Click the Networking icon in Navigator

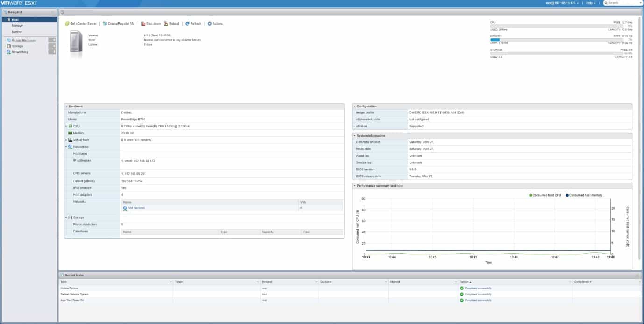pos(9,52)
